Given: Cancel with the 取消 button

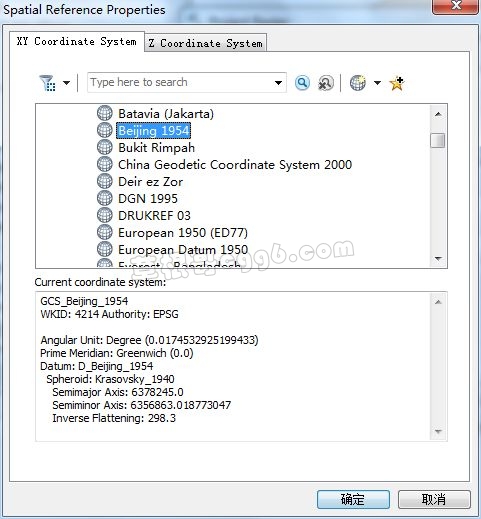Looking at the screenshot, I should [x=434, y=499].
